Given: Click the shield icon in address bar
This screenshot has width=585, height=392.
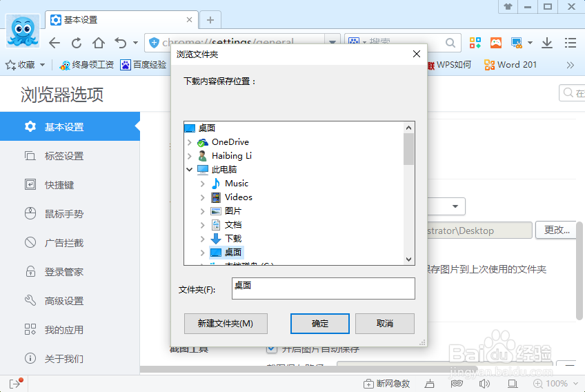Looking at the screenshot, I should click(x=154, y=43).
